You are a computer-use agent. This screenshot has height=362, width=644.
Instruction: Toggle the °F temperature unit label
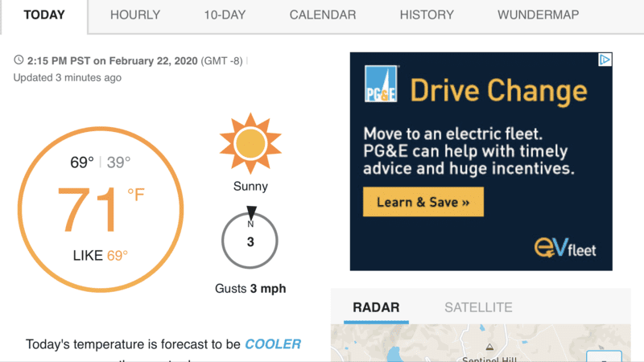pyautogui.click(x=136, y=195)
